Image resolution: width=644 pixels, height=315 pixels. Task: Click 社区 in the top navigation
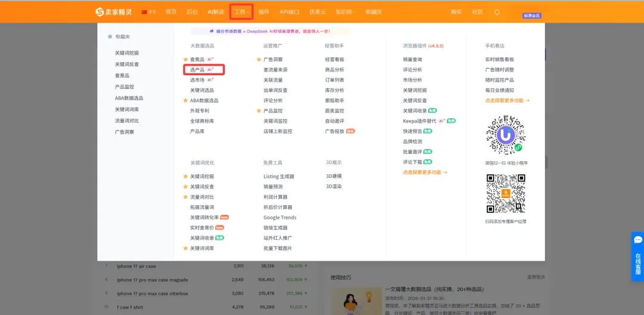(477, 12)
